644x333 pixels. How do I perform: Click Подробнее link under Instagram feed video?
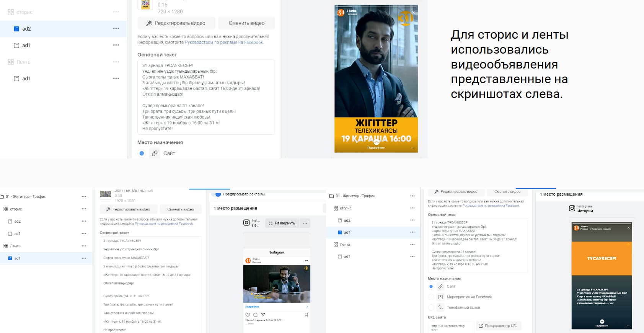252,307
